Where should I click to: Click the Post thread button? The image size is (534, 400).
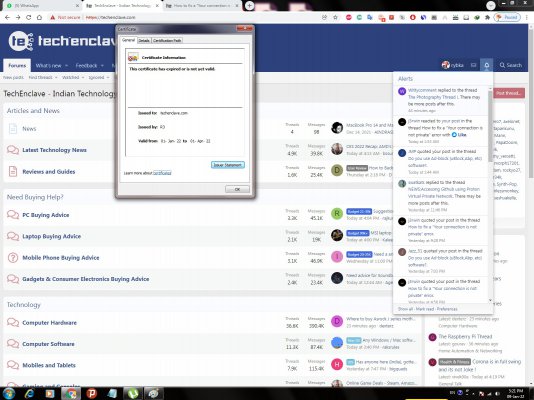coord(508,93)
